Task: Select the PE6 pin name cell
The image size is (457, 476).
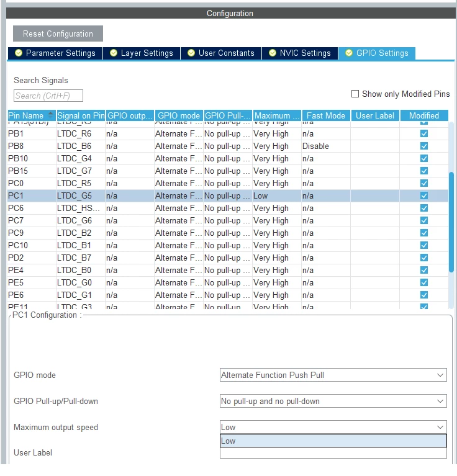Action: pyautogui.click(x=32, y=295)
